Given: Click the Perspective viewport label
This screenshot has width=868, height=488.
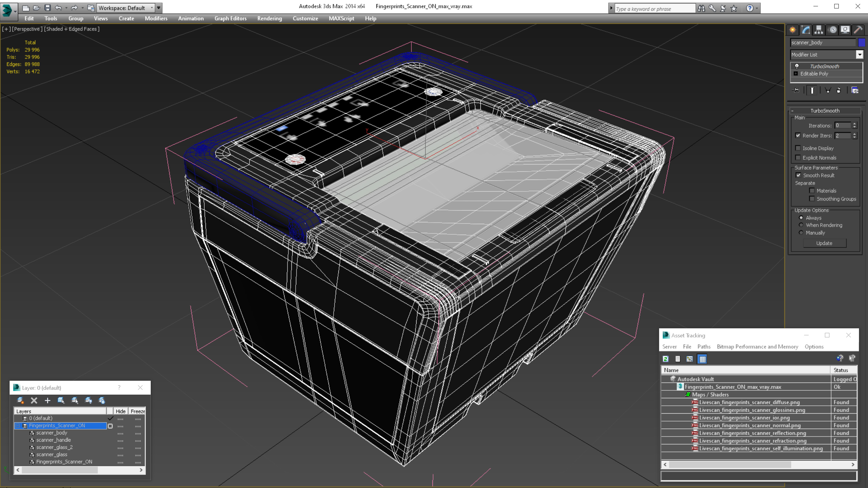Looking at the screenshot, I should [x=27, y=29].
